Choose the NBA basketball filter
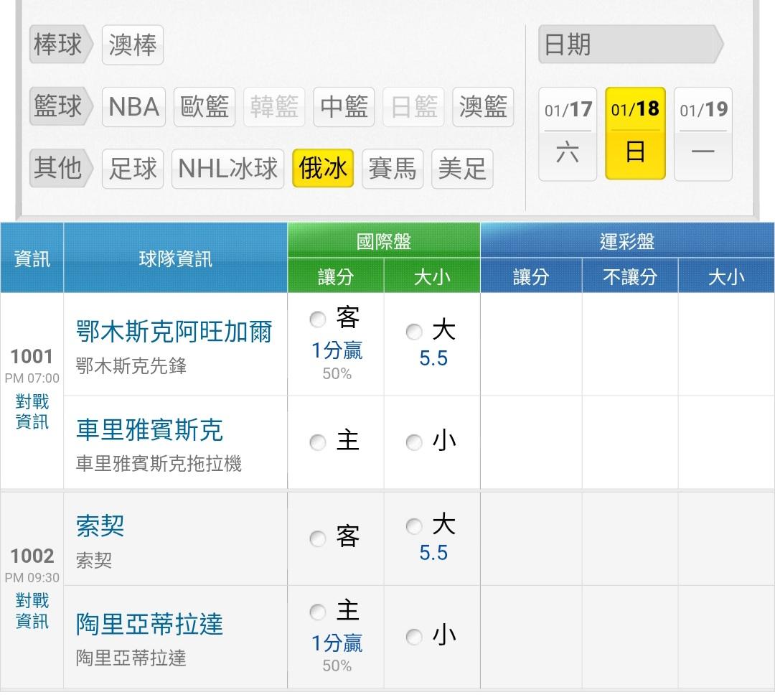Viewport: 775px width, 700px height. (133, 107)
